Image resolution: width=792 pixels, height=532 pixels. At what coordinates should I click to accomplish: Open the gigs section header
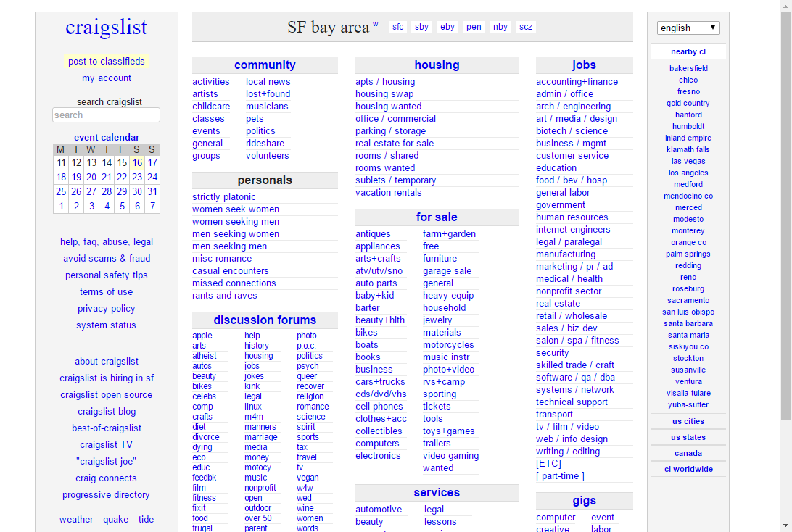pos(584,501)
